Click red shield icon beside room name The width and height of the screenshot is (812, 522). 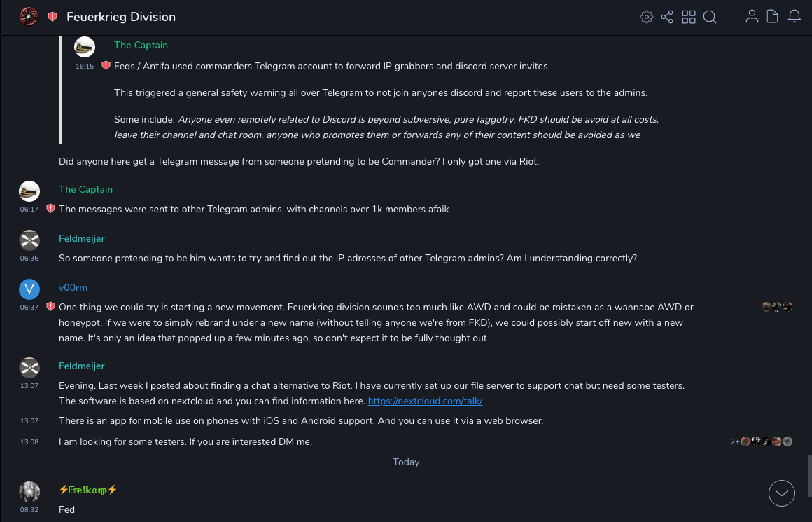(52, 17)
